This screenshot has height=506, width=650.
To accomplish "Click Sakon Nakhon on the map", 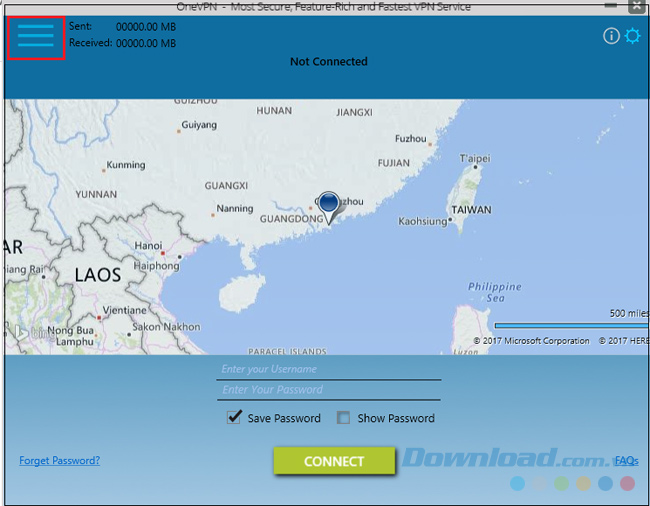I will click(x=166, y=327).
